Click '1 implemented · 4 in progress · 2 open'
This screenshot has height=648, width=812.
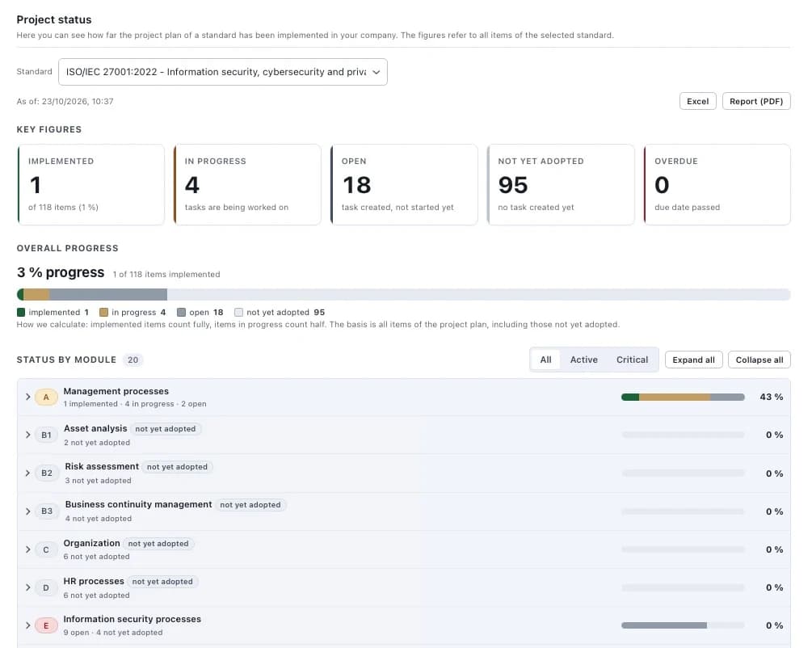[x=135, y=404]
